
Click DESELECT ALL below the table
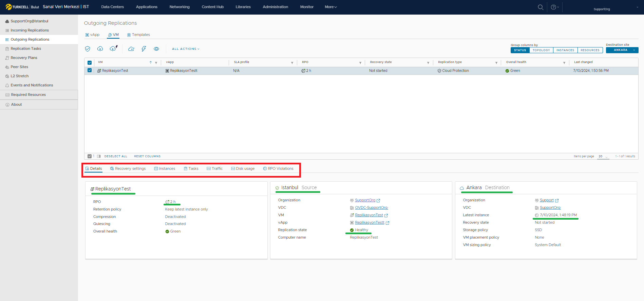pos(116,156)
